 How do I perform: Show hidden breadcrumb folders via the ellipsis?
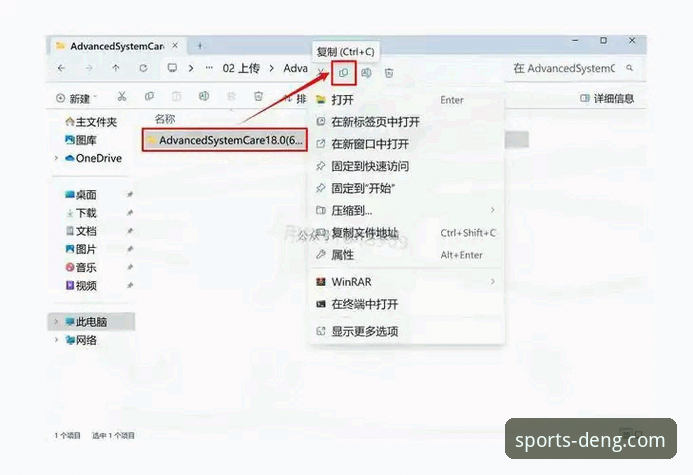pos(209,68)
